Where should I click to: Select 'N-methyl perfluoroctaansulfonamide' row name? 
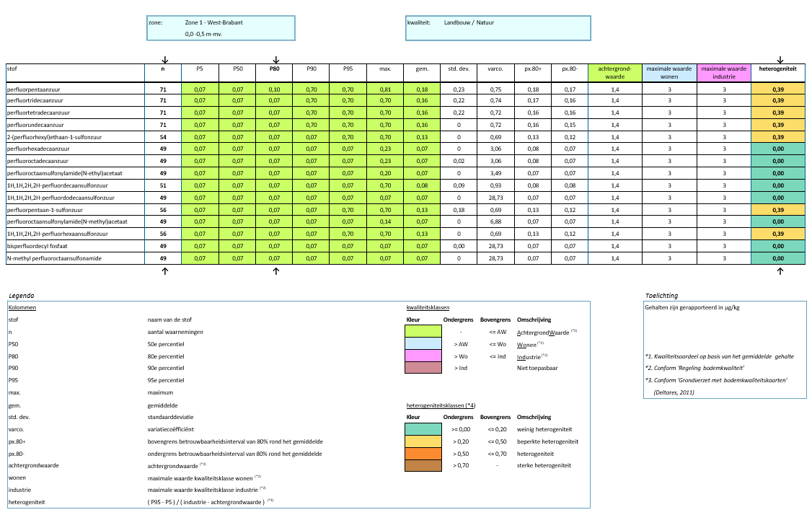[x=54, y=258]
